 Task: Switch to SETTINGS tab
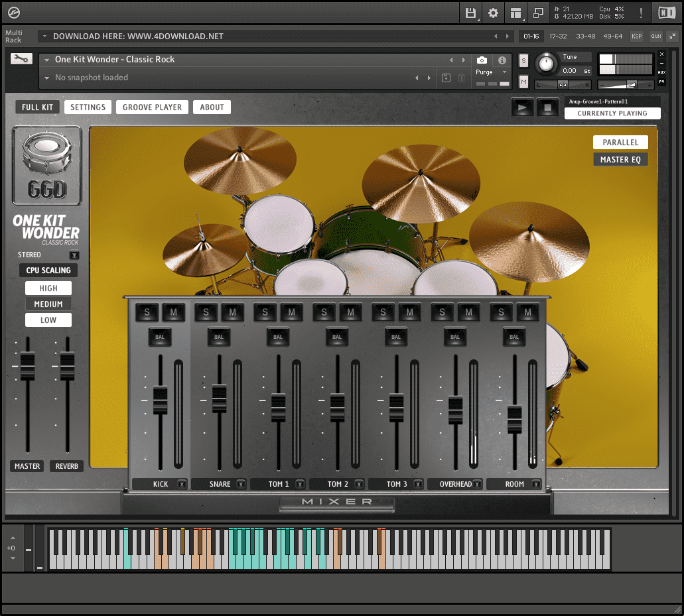tap(88, 107)
